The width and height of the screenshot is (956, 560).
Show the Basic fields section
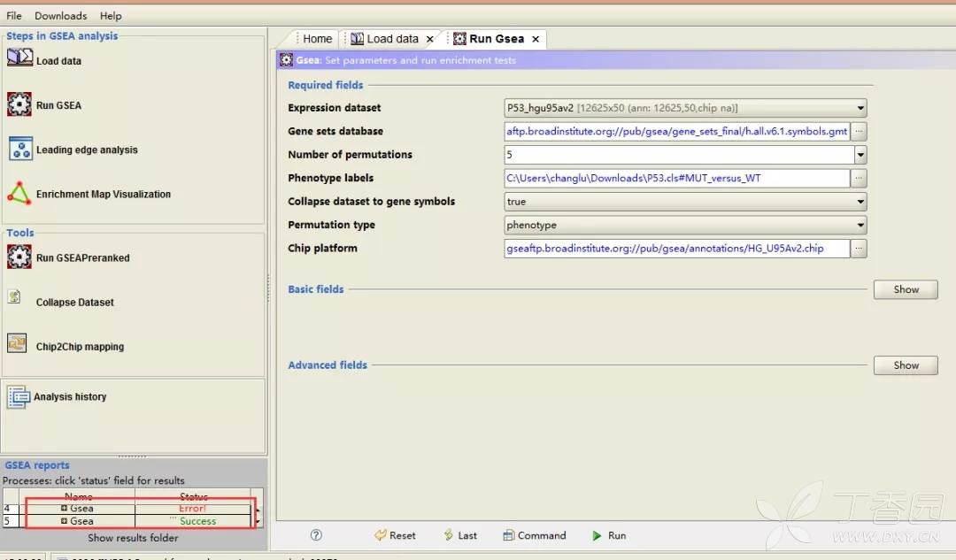coord(906,289)
